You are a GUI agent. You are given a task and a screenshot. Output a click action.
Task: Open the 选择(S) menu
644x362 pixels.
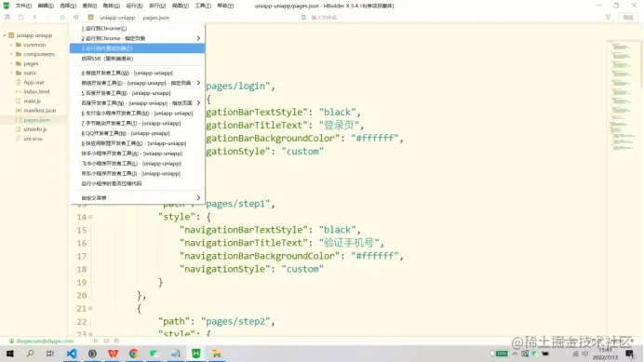pyautogui.click(x=68, y=6)
